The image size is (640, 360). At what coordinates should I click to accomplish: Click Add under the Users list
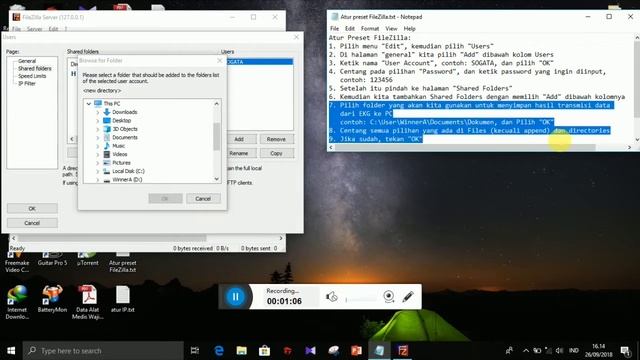pos(239,139)
